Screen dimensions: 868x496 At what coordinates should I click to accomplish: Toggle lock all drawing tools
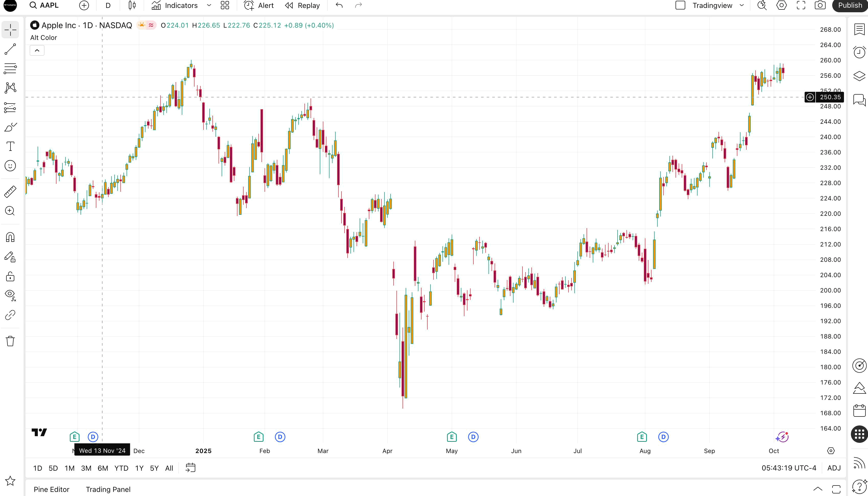click(x=10, y=276)
